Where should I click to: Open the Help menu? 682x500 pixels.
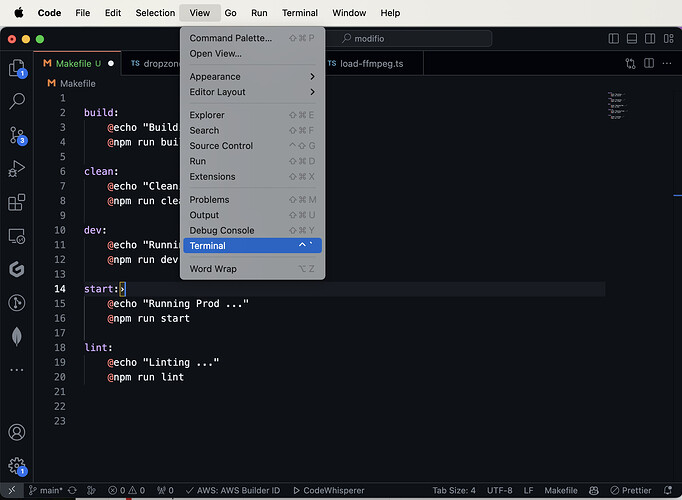pos(390,13)
